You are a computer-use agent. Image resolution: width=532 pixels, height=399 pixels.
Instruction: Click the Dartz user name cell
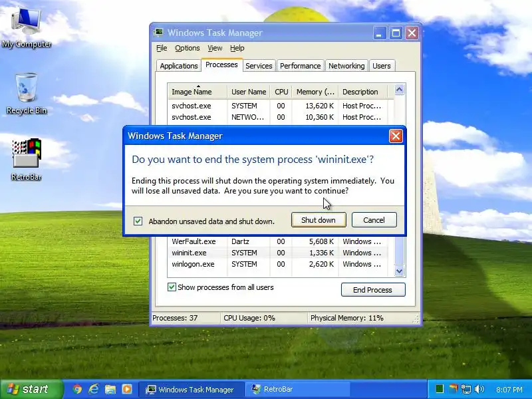(240, 241)
